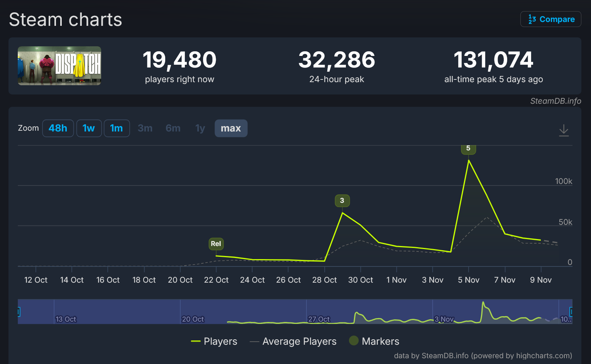Click the download chart icon
This screenshot has height=364, width=591.
coord(564,131)
